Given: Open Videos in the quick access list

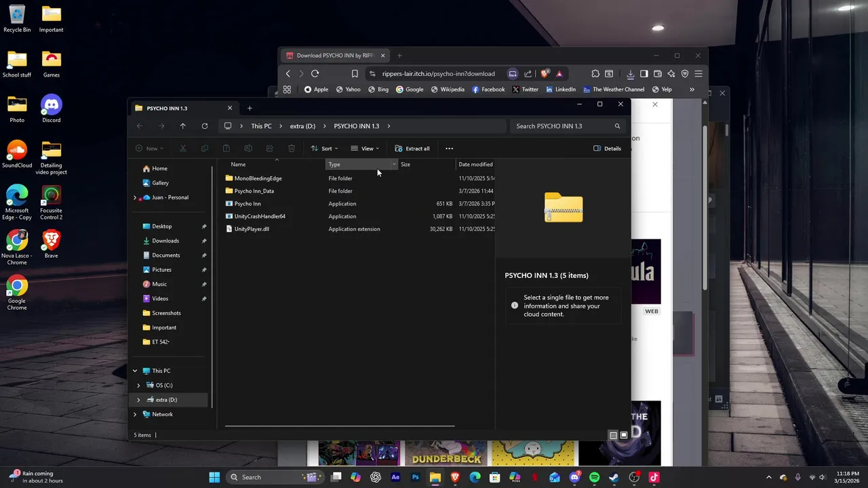Looking at the screenshot, I should (x=160, y=299).
